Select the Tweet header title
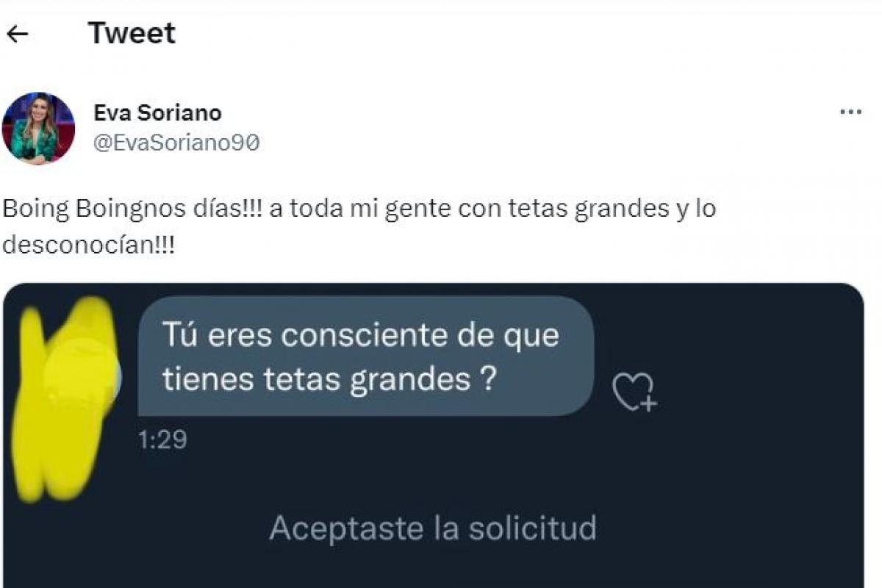The image size is (882, 588). 132,33
